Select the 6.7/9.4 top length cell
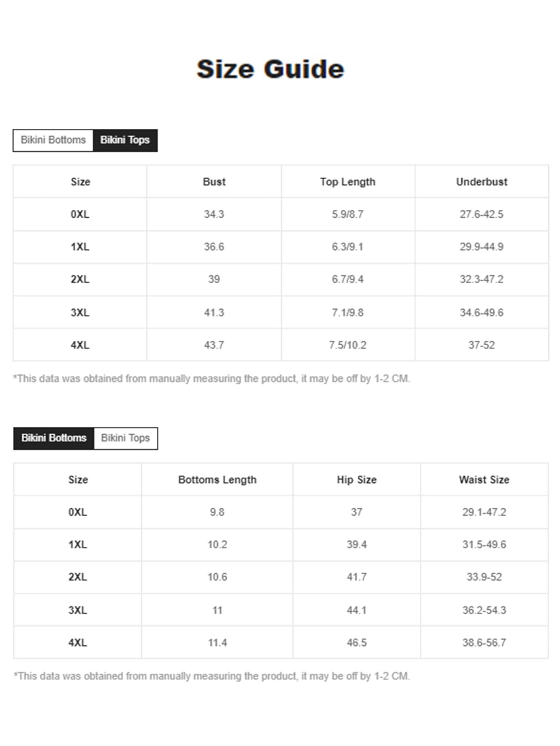Image resolution: width=560 pixels, height=746 pixels. pos(348,279)
